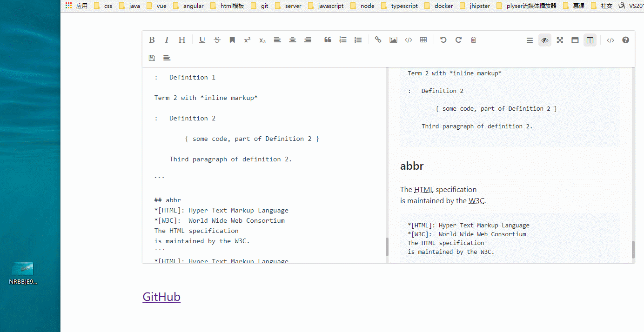Viewport: 644px width, 332px height.
Task: Switch to read-only mode using the window icon
Action: (x=575, y=40)
